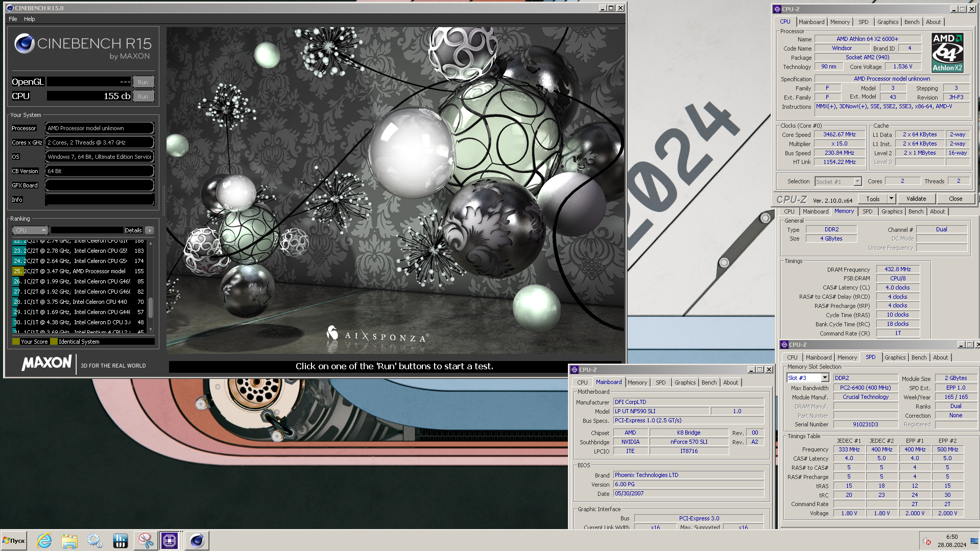Click the Details label in Ranking panel
Screen dimensions: 980x551
133,230
